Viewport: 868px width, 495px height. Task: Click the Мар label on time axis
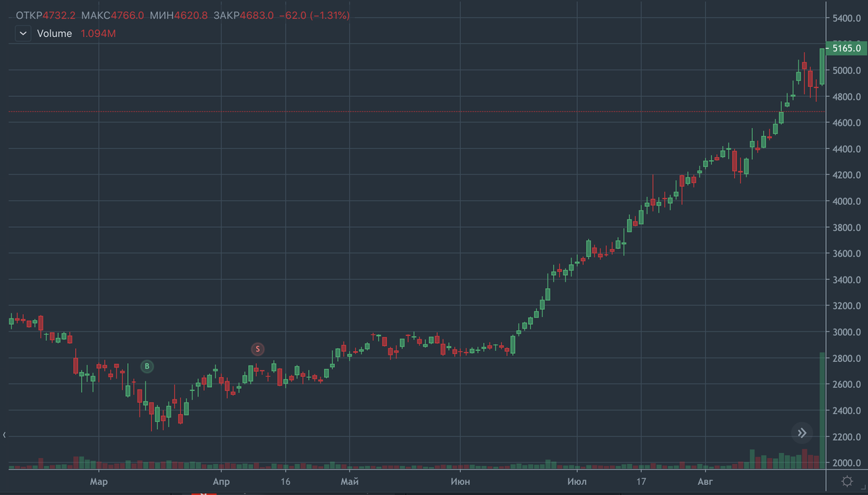tap(98, 481)
